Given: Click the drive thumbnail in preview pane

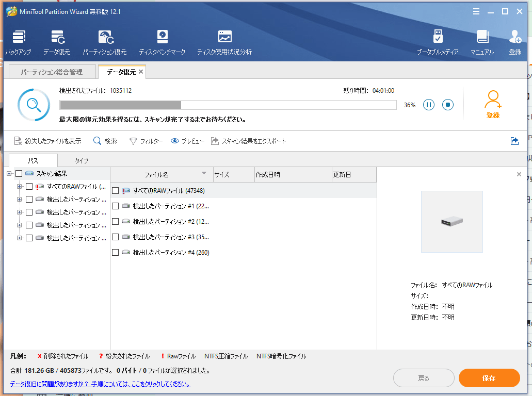Looking at the screenshot, I should pos(452,222).
